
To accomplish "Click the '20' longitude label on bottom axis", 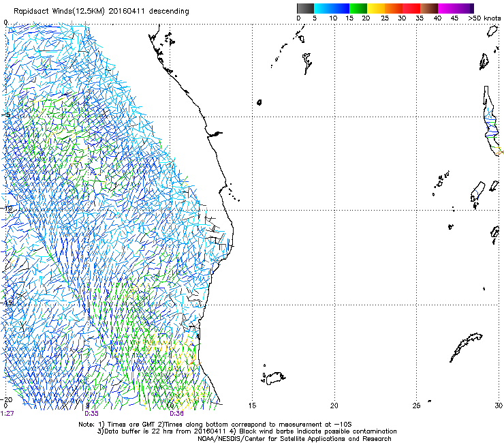I will click(334, 406).
